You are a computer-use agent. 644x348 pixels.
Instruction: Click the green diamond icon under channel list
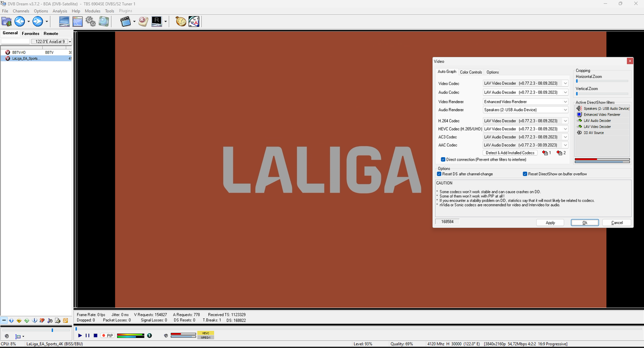pos(27,320)
